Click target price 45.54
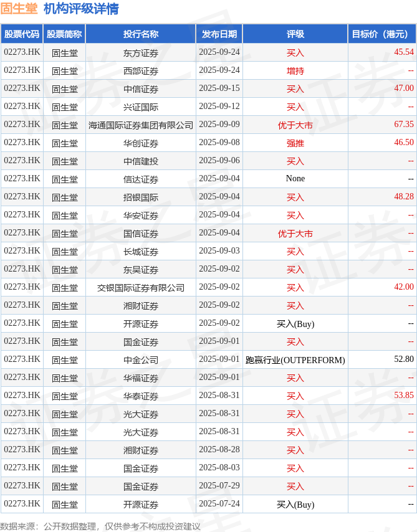Screen dimensions: 417x532 [x=404, y=52]
